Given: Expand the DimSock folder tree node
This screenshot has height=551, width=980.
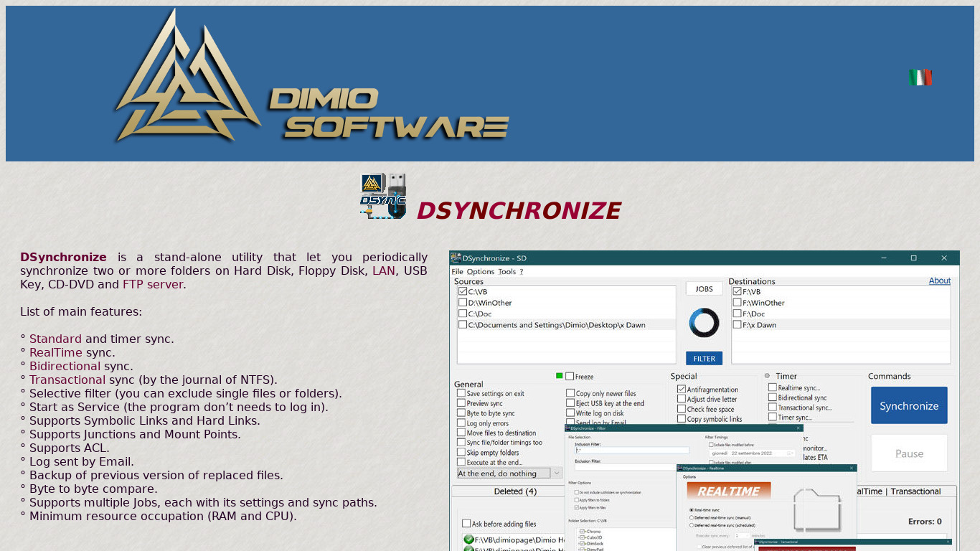Looking at the screenshot, I should coord(579,543).
